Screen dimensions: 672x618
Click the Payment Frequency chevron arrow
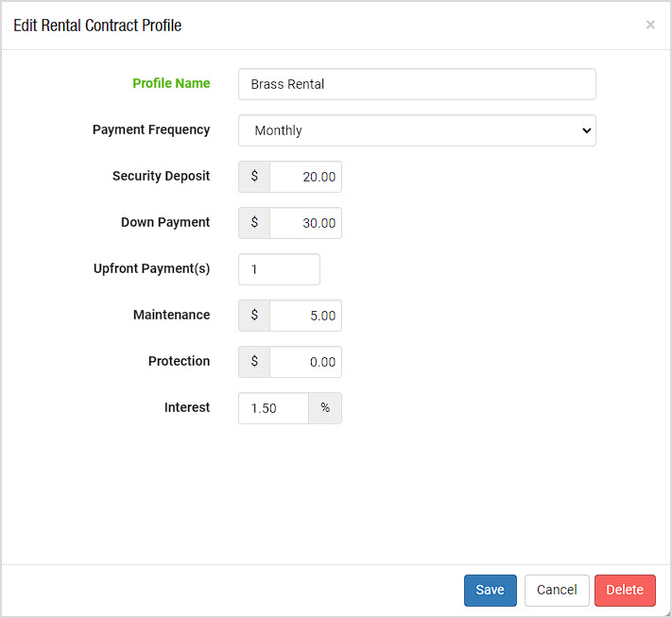(587, 130)
